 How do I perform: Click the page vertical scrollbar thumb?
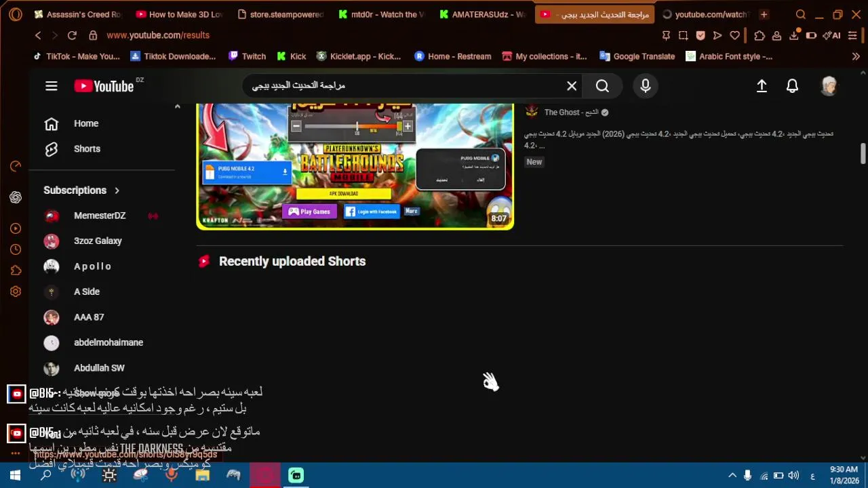863,153
